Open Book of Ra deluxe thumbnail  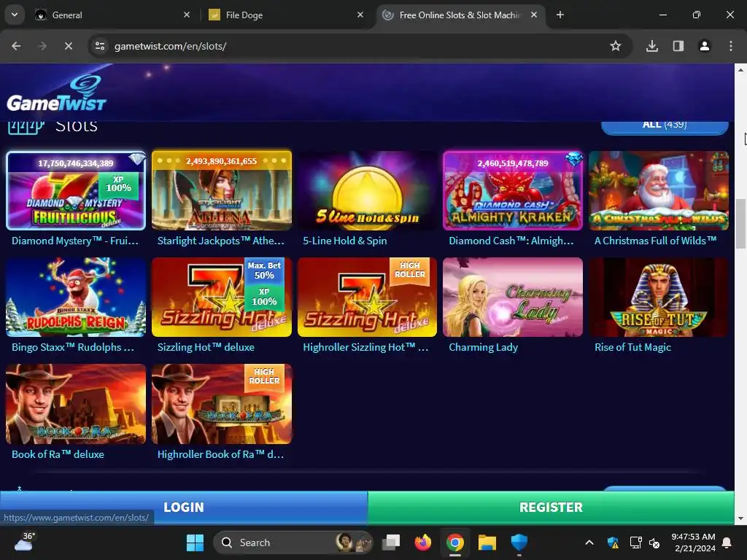[x=76, y=404]
